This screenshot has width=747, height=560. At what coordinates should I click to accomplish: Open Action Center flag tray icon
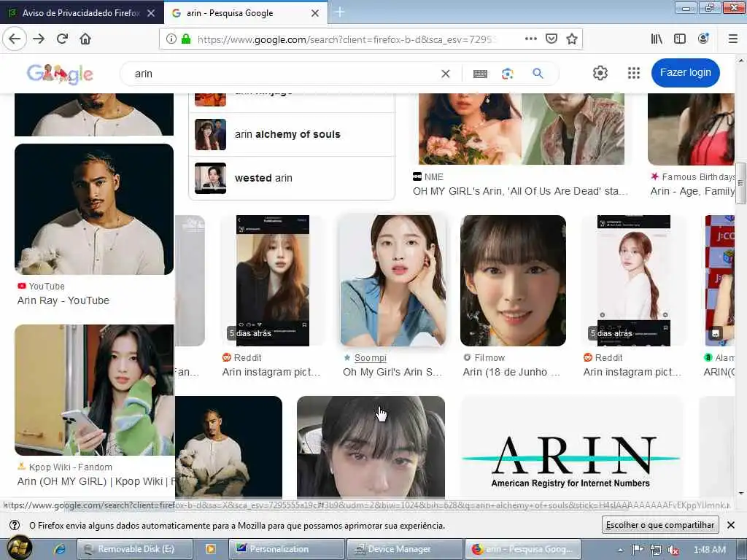point(638,550)
